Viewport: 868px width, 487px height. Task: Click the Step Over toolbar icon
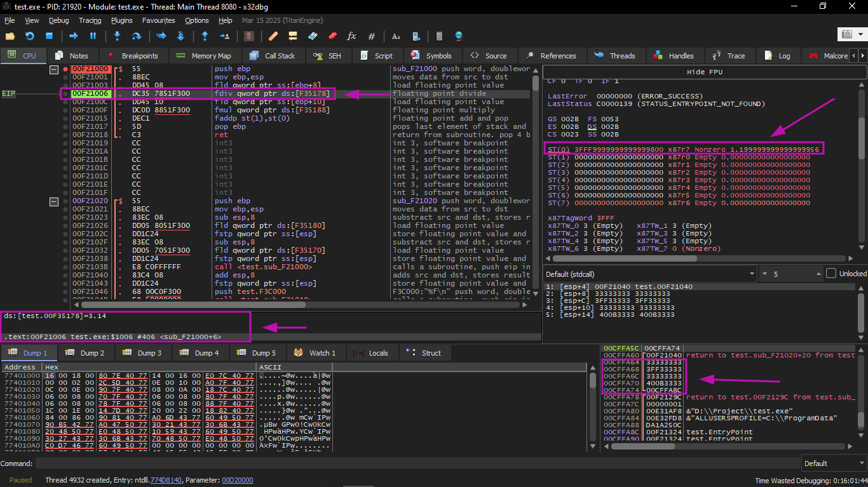pyautogui.click(x=136, y=36)
